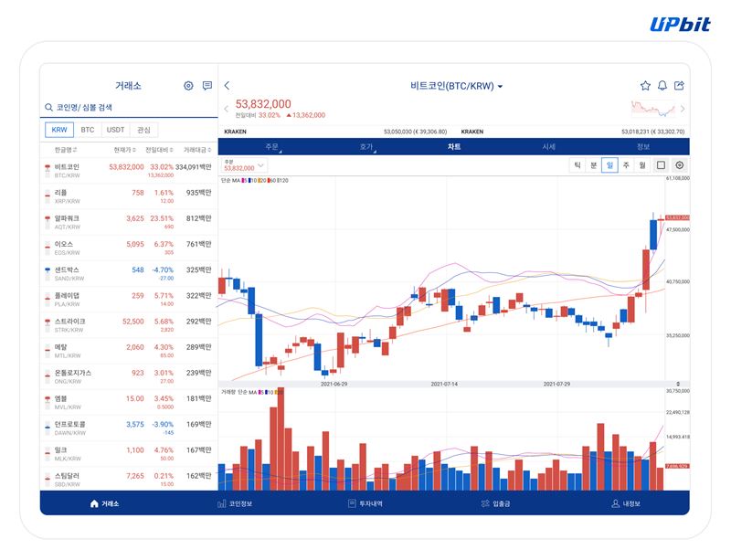The image size is (731, 560).
Task: Open 알파쿼크 AQT/KRW row
Action: tap(129, 222)
